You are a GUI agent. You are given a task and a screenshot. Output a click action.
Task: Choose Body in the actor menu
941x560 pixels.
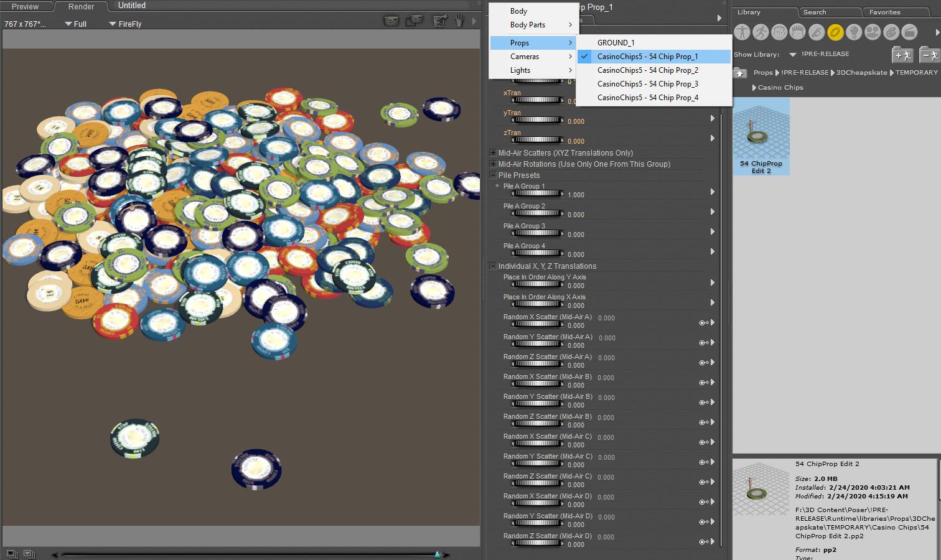pos(533,11)
